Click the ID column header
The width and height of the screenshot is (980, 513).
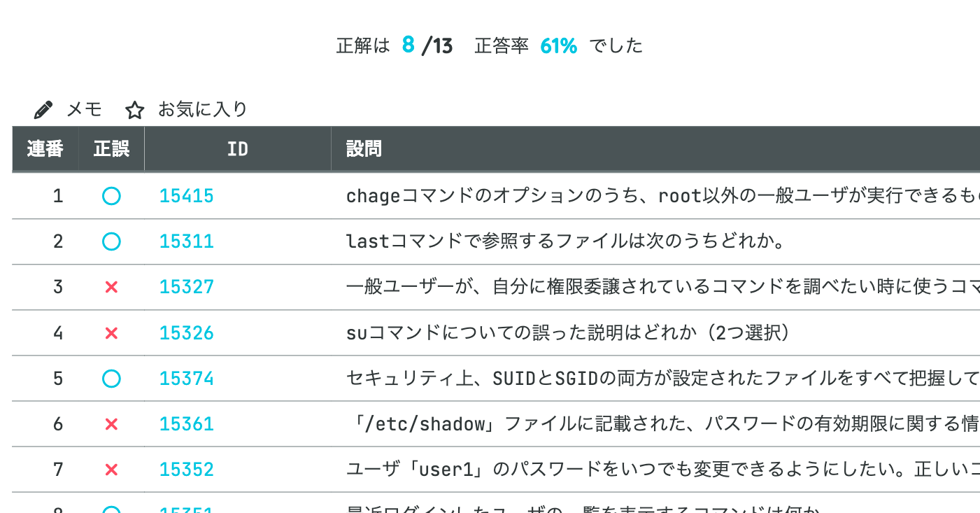[238, 149]
